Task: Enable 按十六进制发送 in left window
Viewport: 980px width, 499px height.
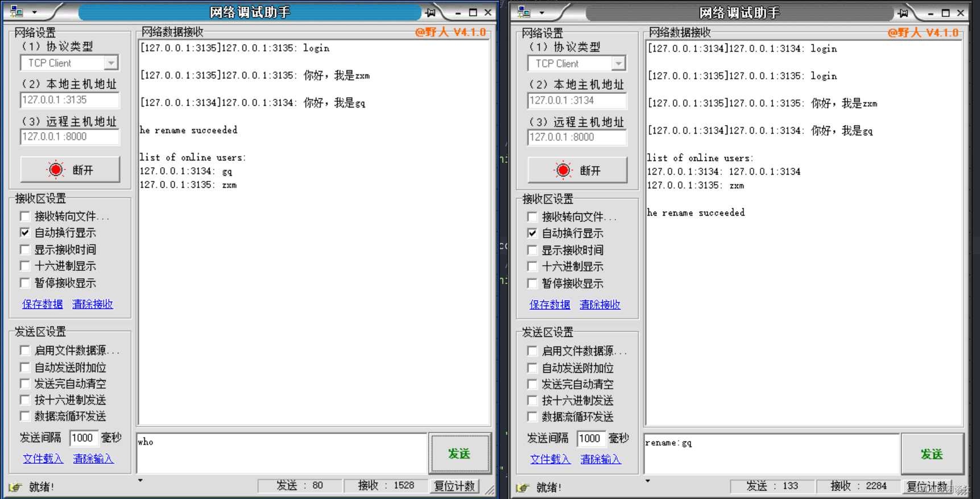Action: 25,400
